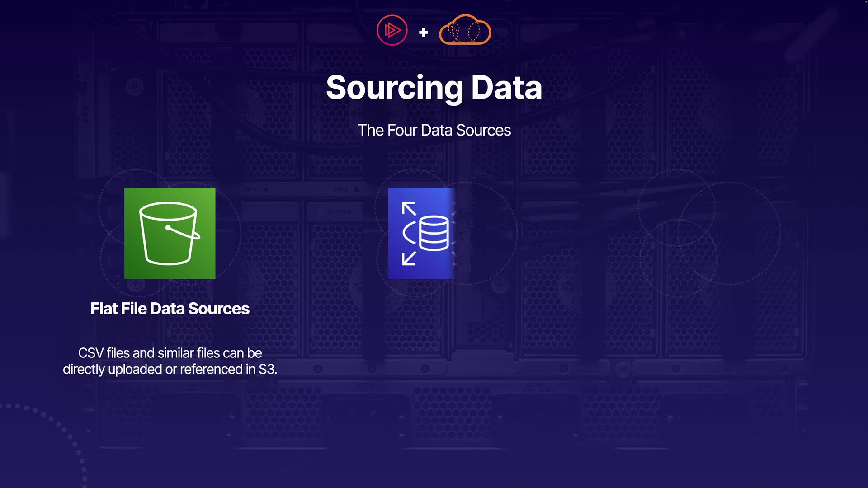Click the word "Sourcing" in the title
868x488 pixels.
(395, 88)
